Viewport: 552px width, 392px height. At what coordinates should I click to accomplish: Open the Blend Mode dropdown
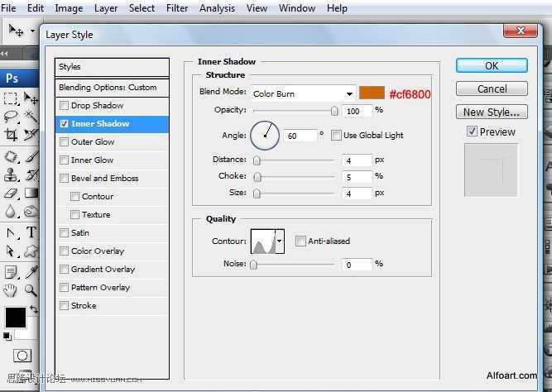pos(303,94)
